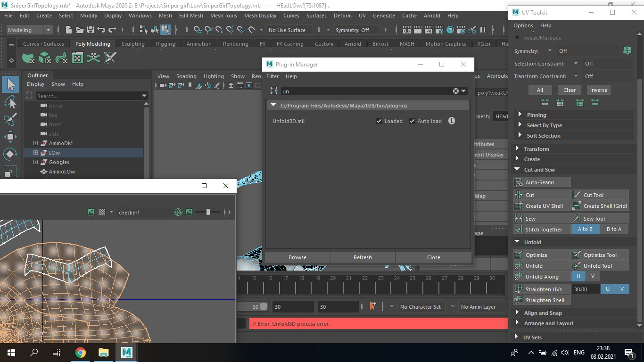Choose the Move tool in the toolbox
The height and width of the screenshot is (362, 644).
click(x=10, y=137)
